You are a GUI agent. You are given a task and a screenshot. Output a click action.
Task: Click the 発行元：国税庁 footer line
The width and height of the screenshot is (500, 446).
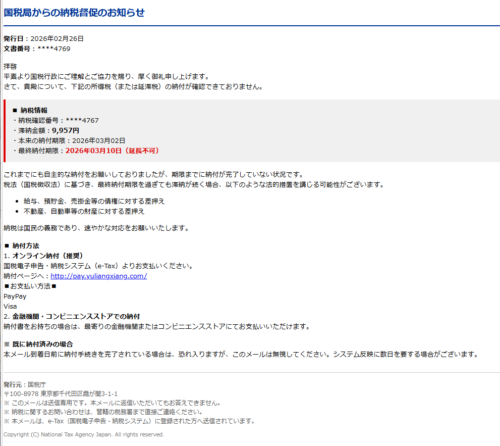(25, 385)
